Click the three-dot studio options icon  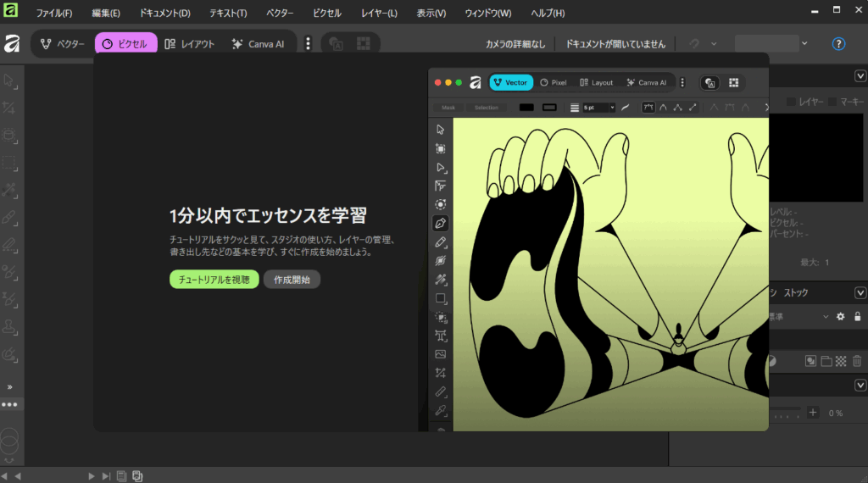308,44
